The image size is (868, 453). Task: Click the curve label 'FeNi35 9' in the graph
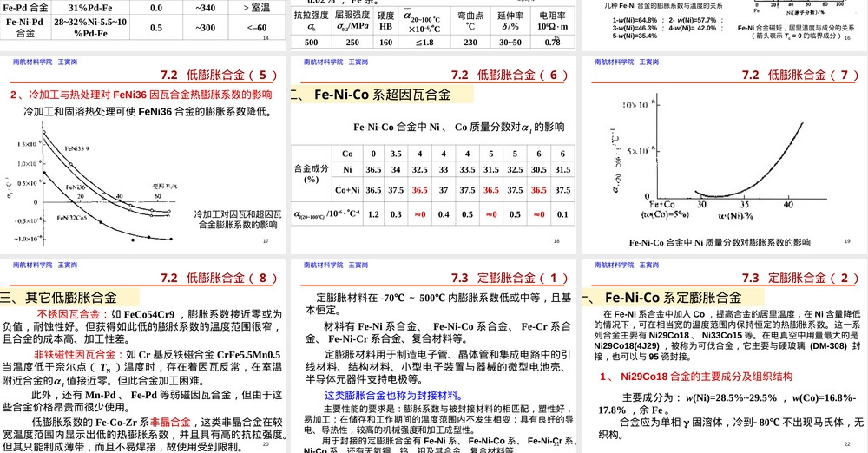pyautogui.click(x=77, y=148)
